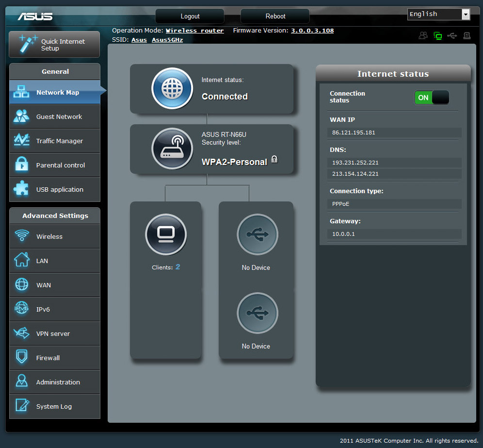The width and height of the screenshot is (483, 448).
Task: Open the Quick Internet Setup button
Action: coord(54,44)
